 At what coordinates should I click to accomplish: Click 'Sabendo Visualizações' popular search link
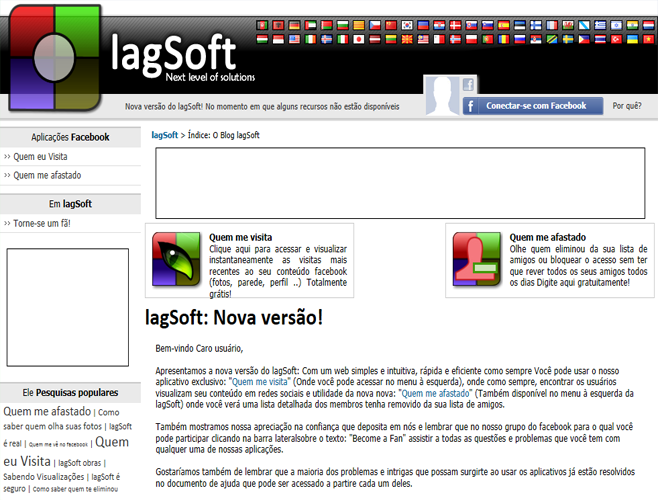click(x=45, y=477)
